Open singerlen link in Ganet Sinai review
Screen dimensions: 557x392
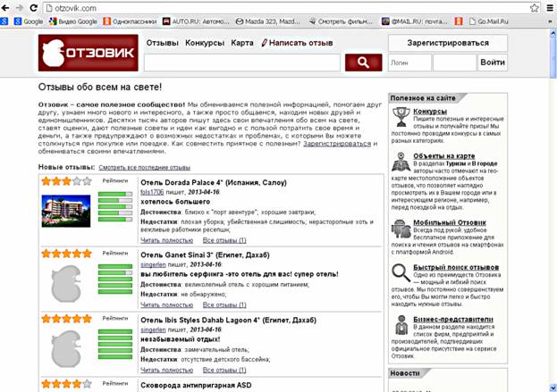point(153,264)
